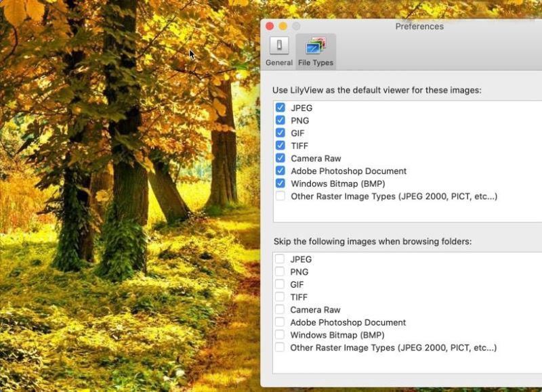Check Other Raster Image Types in skip list
This screenshot has height=392, width=542.
pyautogui.click(x=280, y=347)
